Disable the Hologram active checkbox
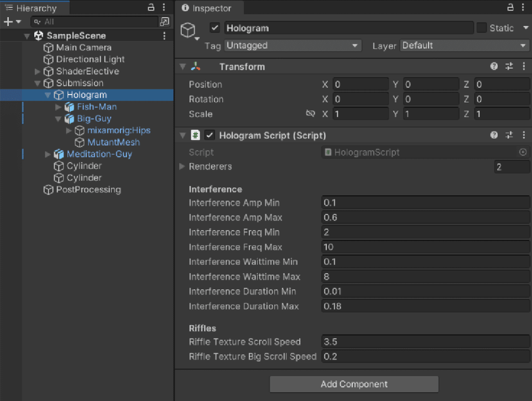The image size is (532, 401). pyautogui.click(x=215, y=28)
